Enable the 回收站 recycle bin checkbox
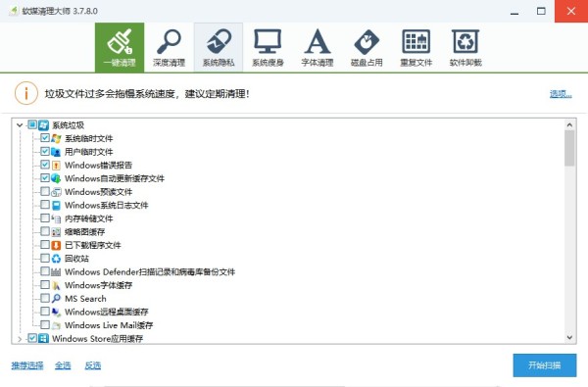This screenshot has width=588, height=387. [x=45, y=258]
